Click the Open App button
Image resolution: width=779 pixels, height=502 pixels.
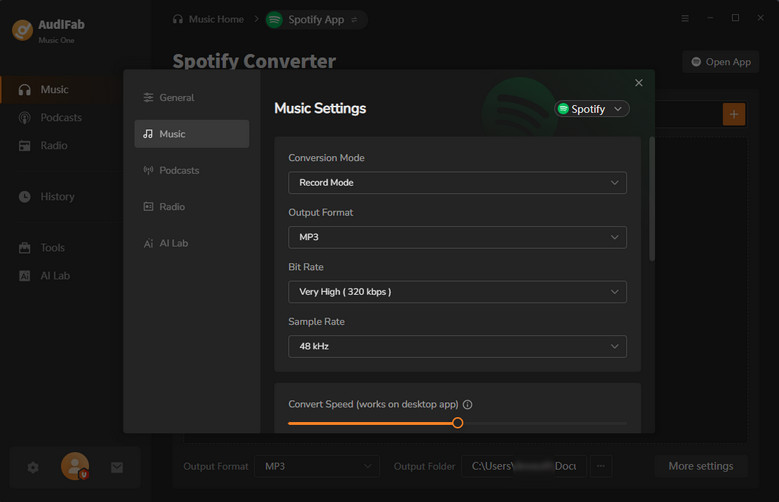coord(721,62)
